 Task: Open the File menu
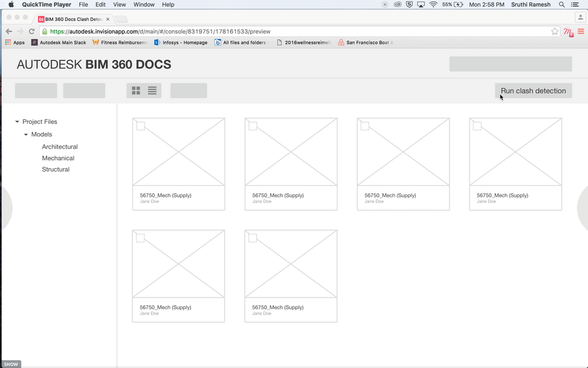click(83, 4)
